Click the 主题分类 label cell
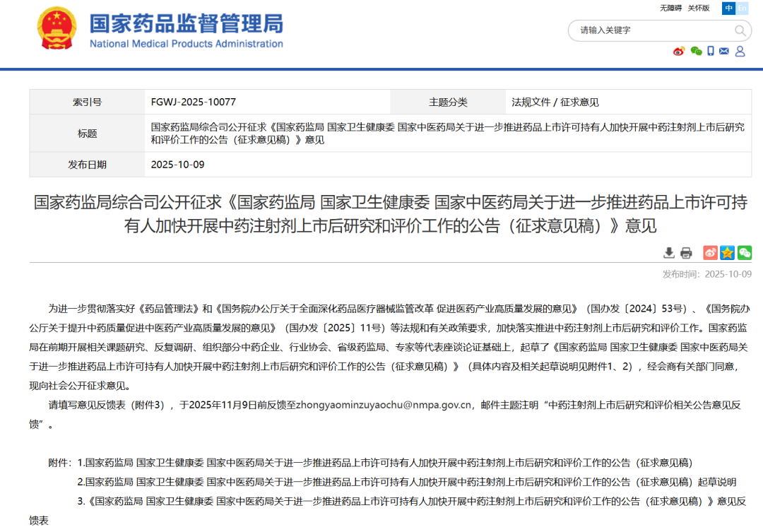The image size is (763, 532). (x=448, y=102)
